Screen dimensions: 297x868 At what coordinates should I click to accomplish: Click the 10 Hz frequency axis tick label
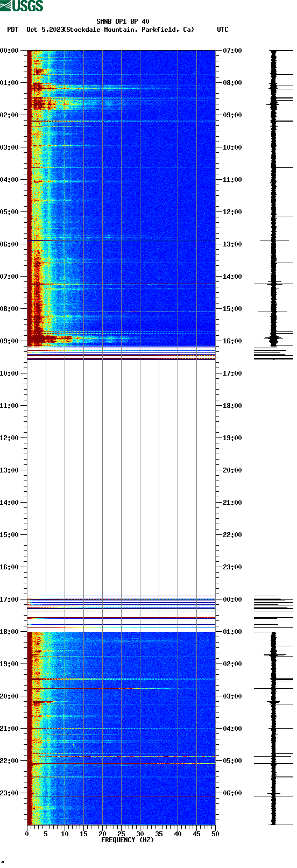(x=65, y=834)
